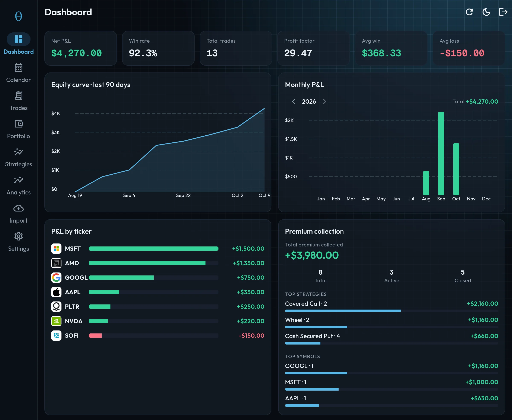Click the AAPL ticker logo
Screen dimensions: 512x420
tap(56, 292)
